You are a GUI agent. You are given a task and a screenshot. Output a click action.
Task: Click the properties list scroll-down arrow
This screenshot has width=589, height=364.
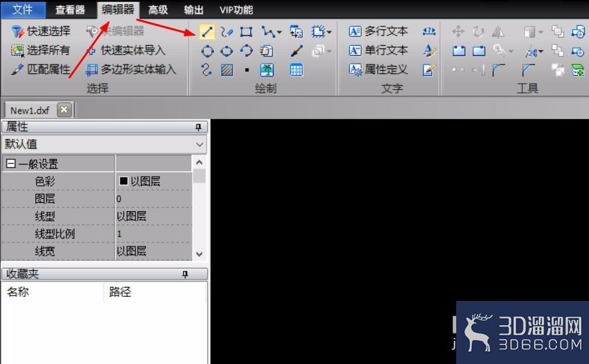coord(199,254)
